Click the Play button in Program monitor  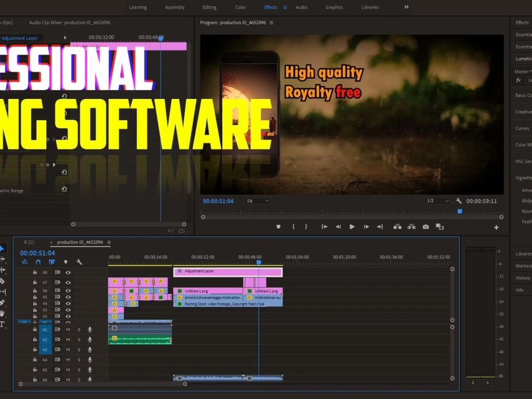(352, 227)
